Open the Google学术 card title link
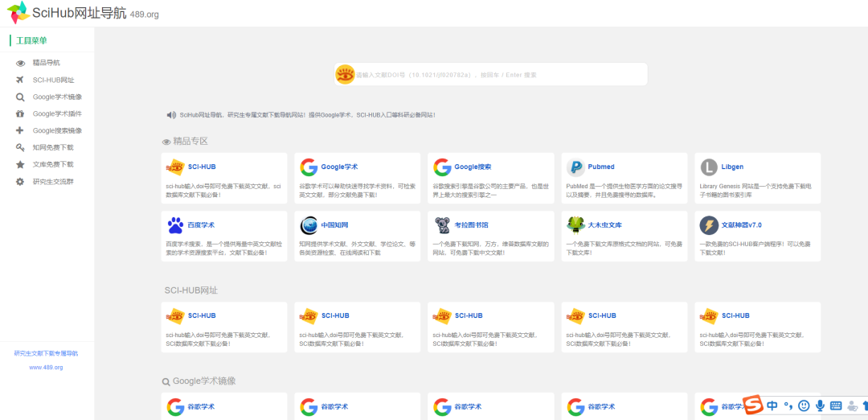The width and height of the screenshot is (868, 420). [x=339, y=167]
